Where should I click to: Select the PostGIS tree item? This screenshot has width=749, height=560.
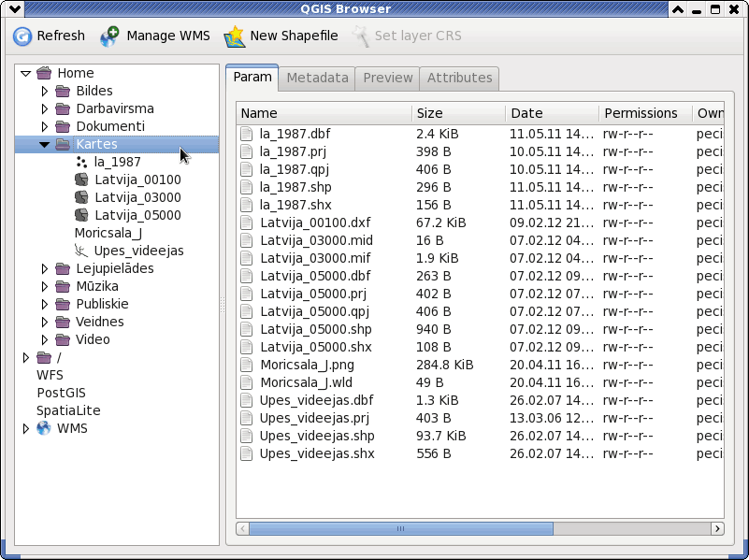[x=61, y=393]
